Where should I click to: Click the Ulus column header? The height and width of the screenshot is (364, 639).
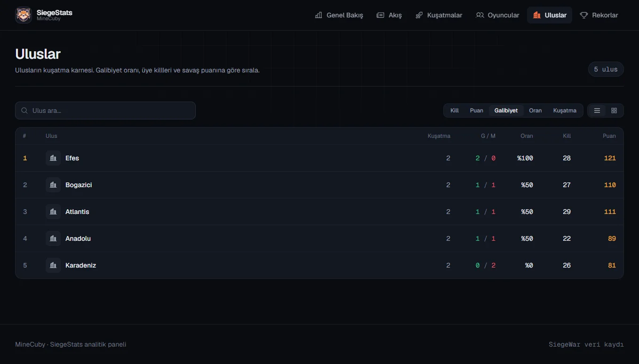(x=51, y=136)
